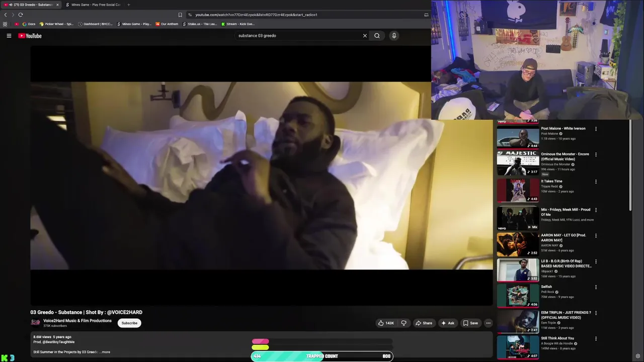Open more actions three-dot menu under video
The image size is (644, 362).
488,323
